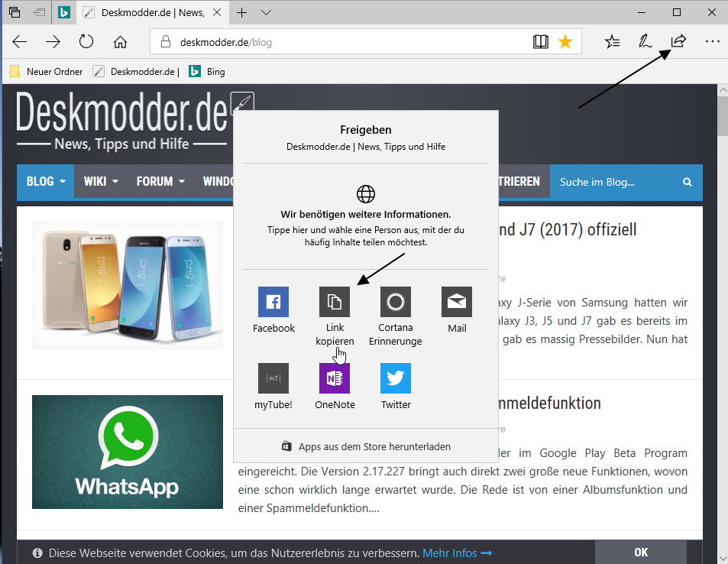Open the Favorites hub icon

coord(612,42)
